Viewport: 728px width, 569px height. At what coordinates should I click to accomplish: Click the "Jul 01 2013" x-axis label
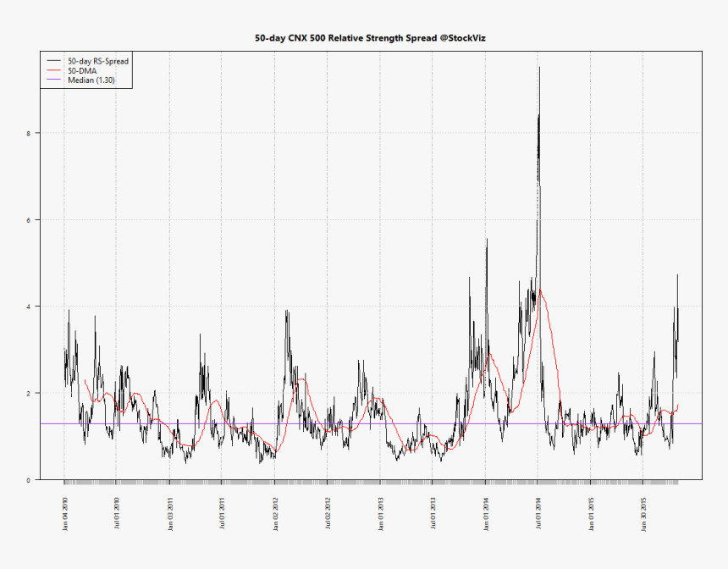[x=433, y=513]
